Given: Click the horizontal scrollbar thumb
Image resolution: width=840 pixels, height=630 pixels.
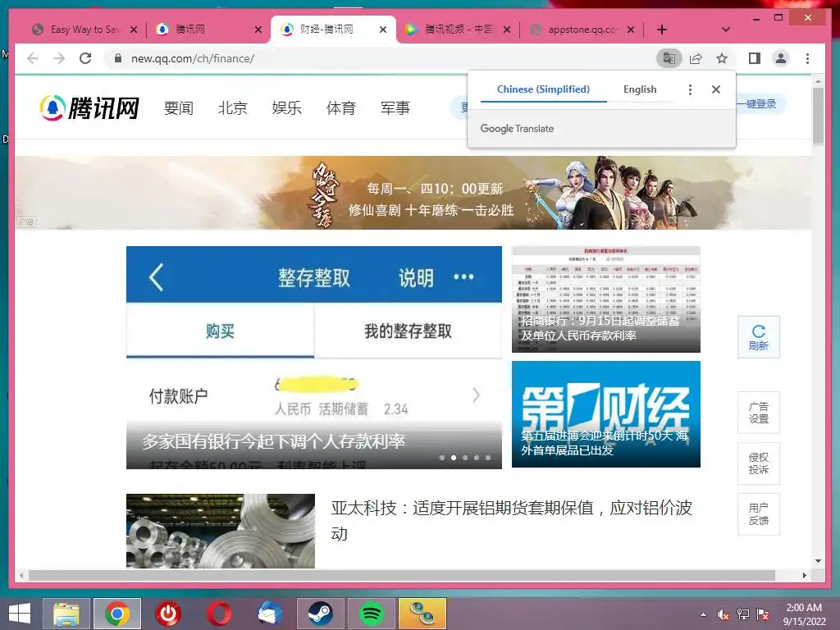Looking at the screenshot, I should click(x=402, y=575).
